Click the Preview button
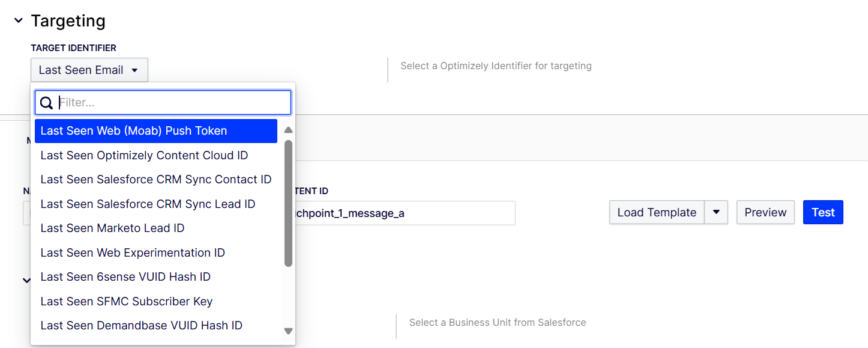868x348 pixels. (x=765, y=213)
